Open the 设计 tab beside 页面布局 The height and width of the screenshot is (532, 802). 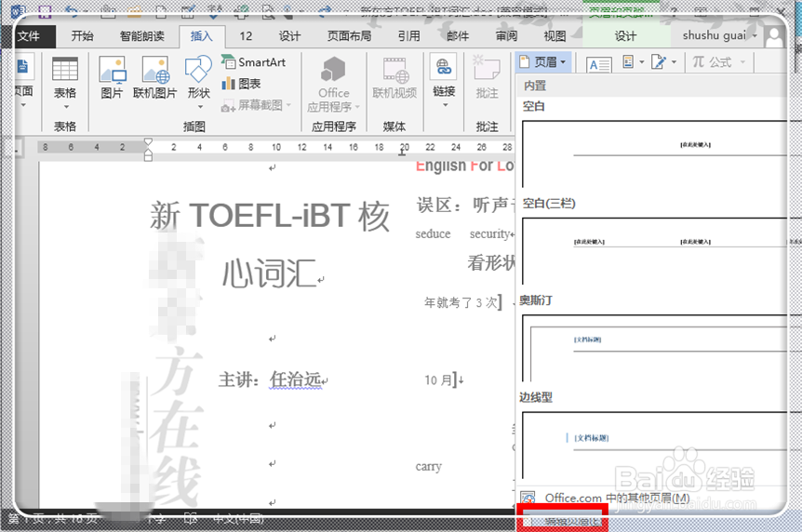[x=289, y=35]
